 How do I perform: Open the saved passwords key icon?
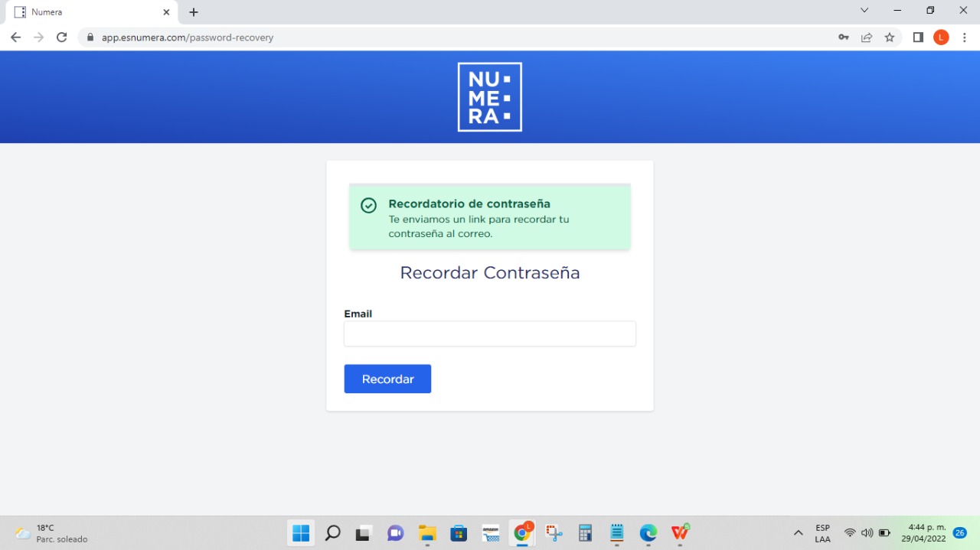844,37
